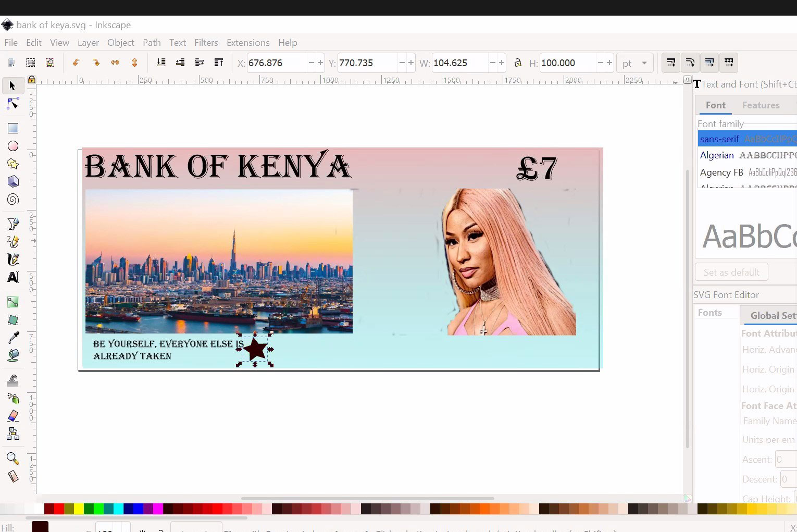
Task: Select the Node editing tool
Action: [x=13, y=104]
